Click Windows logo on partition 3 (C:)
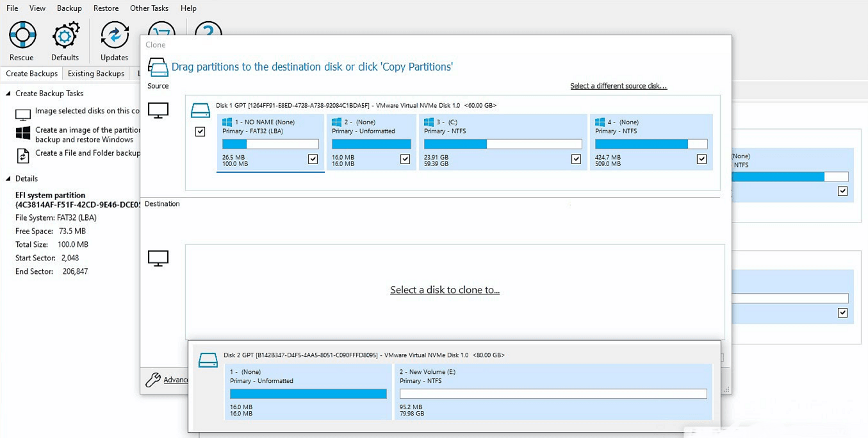868x438 pixels. [429, 122]
